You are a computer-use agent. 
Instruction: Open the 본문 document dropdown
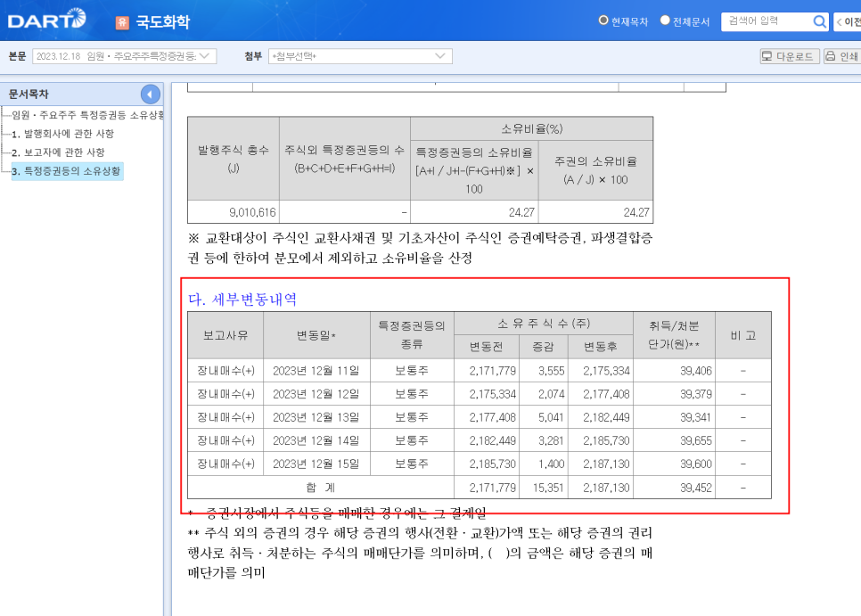pos(124,56)
